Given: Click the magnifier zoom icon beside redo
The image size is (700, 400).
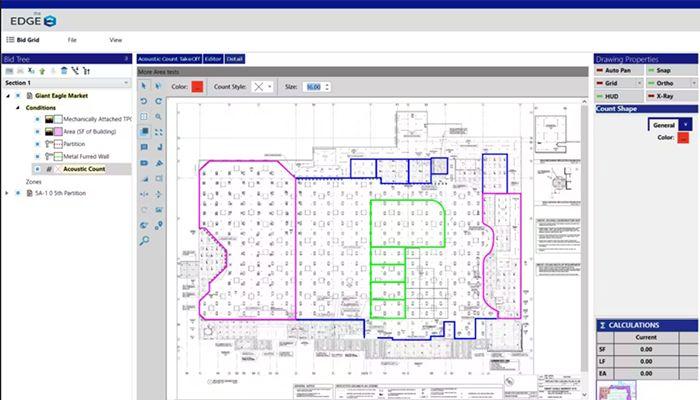Looking at the screenshot, I should pos(158,117).
